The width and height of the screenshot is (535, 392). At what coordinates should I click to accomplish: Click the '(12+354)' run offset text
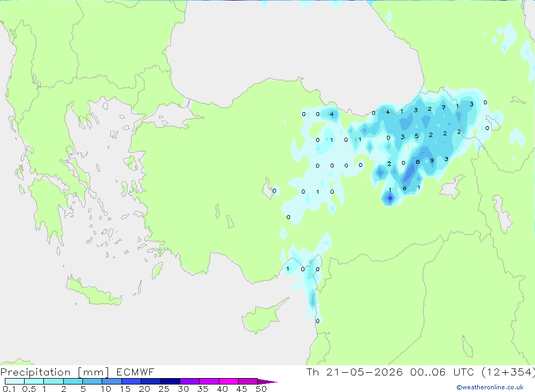(x=508, y=372)
